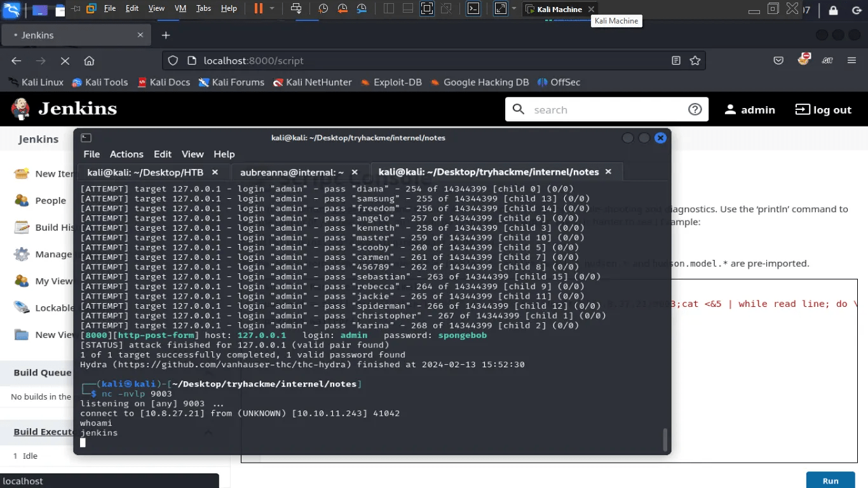Enter full screen mode via VMware toolbar icon

(x=427, y=9)
